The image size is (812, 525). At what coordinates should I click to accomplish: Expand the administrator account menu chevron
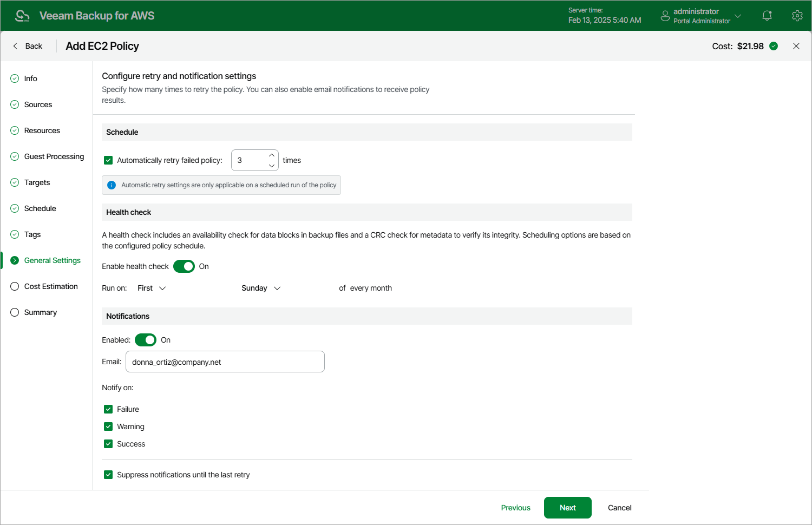tap(738, 16)
